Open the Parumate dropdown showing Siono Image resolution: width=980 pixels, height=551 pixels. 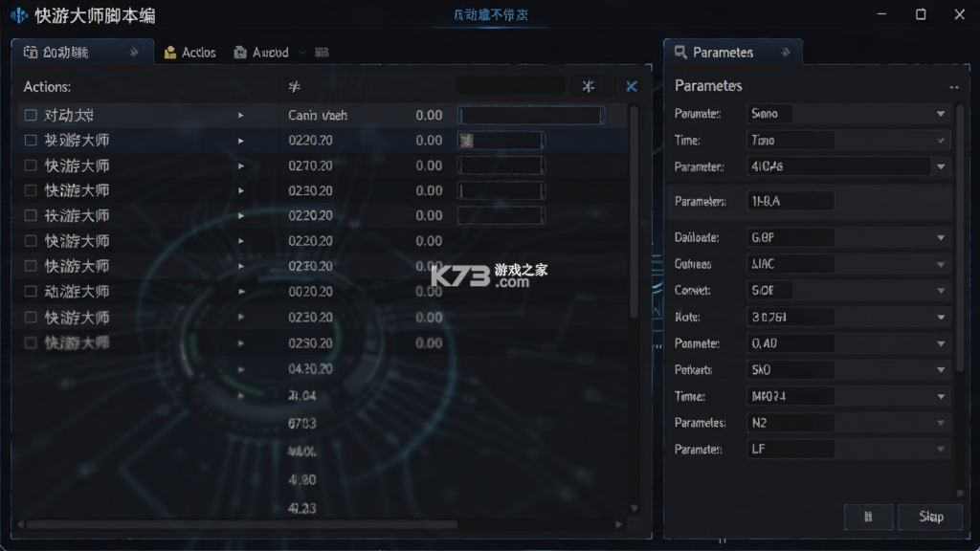[941, 114]
